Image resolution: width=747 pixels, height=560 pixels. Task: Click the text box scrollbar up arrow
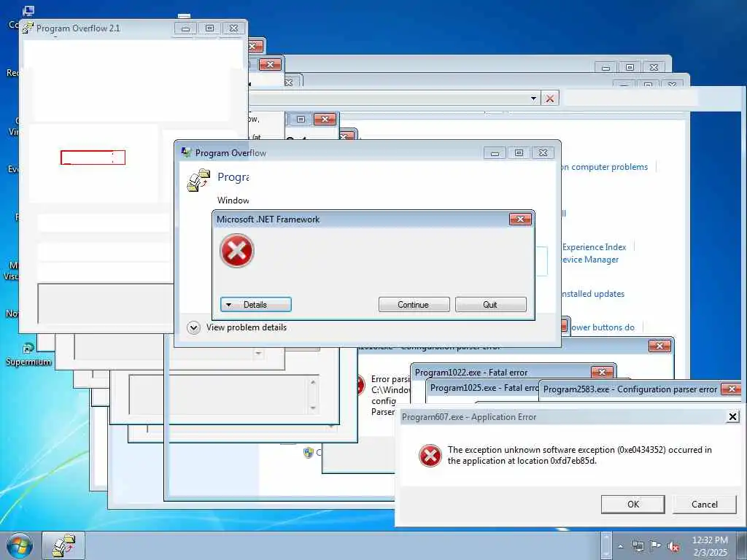[313, 382]
